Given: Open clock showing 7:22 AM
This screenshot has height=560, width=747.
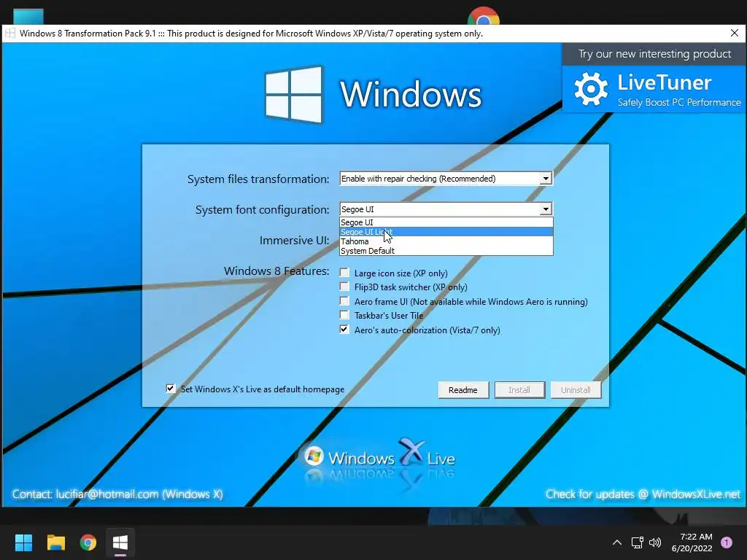Looking at the screenshot, I should click(x=692, y=542).
